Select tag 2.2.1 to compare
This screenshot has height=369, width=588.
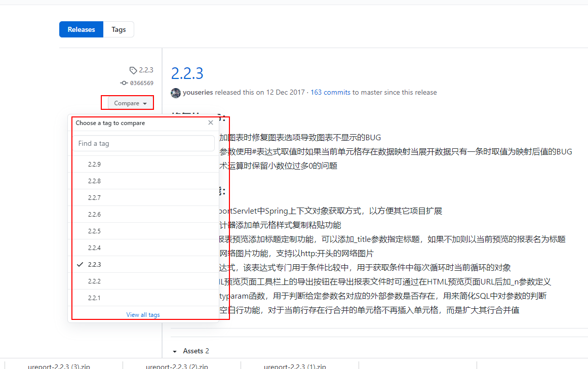click(143, 298)
